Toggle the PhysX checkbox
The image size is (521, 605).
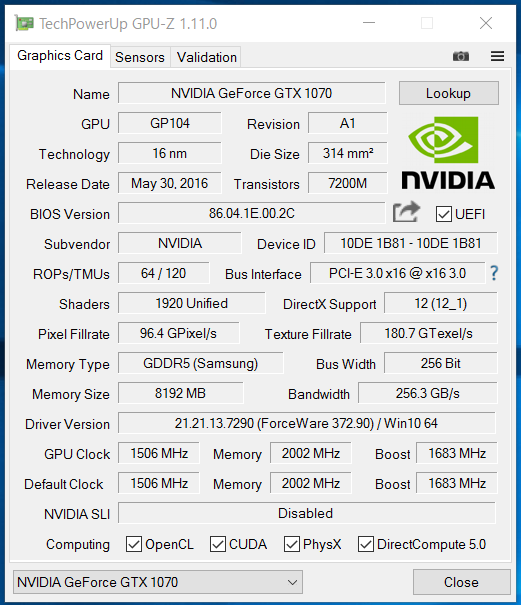(x=292, y=544)
